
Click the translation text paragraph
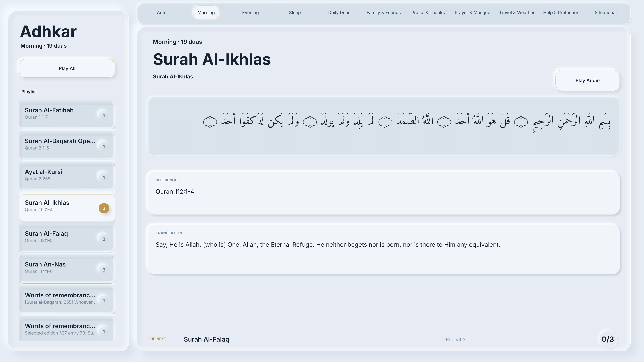[x=328, y=245]
